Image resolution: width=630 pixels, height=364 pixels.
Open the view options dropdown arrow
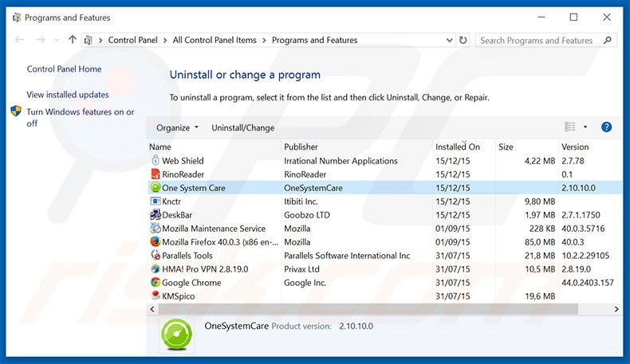[585, 127]
